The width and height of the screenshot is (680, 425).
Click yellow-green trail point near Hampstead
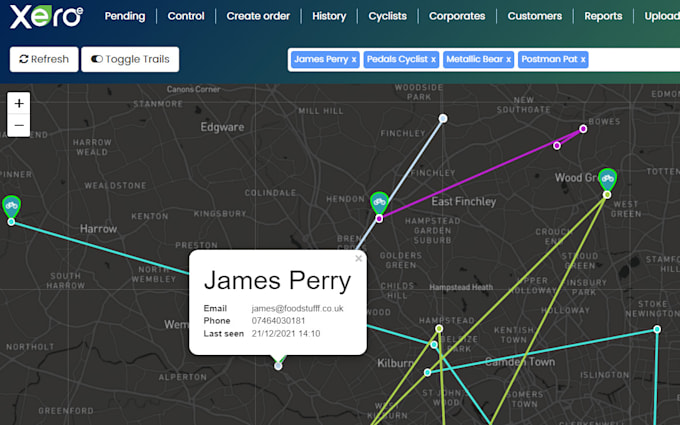[x=439, y=329]
